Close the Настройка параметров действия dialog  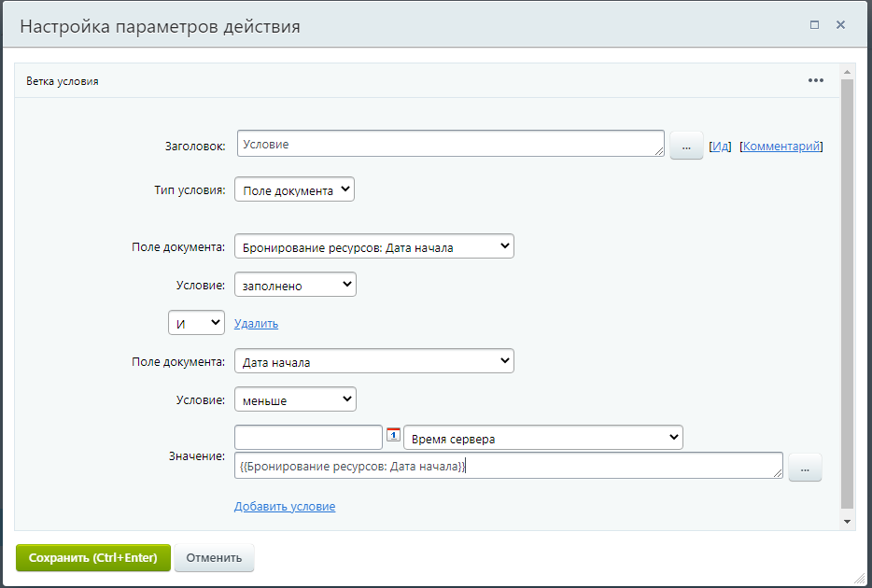coord(840,25)
